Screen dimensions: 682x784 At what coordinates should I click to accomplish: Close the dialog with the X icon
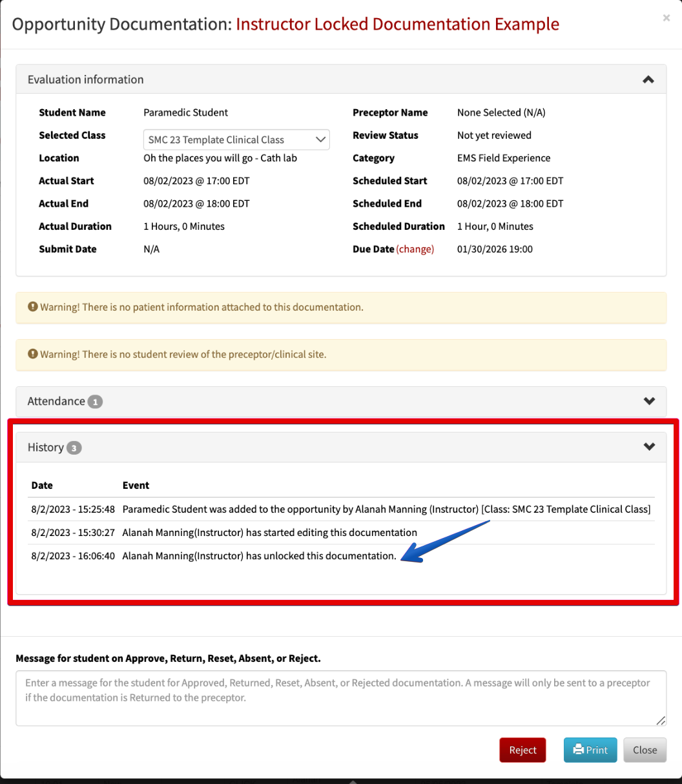pyautogui.click(x=666, y=18)
